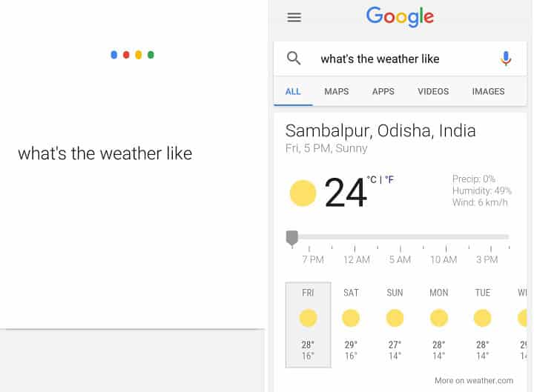This screenshot has width=534, height=392.
Task: Open More on weather.com link
Action: click(x=474, y=380)
